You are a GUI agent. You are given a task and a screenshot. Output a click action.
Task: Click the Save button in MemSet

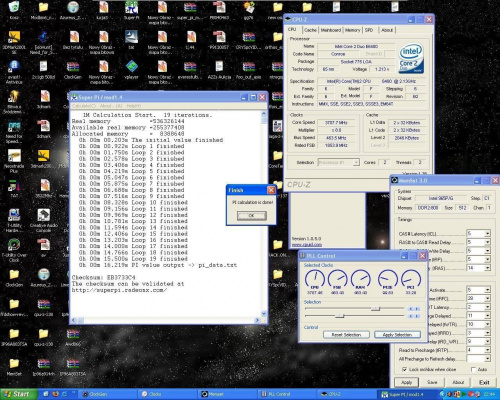[x=432, y=382]
